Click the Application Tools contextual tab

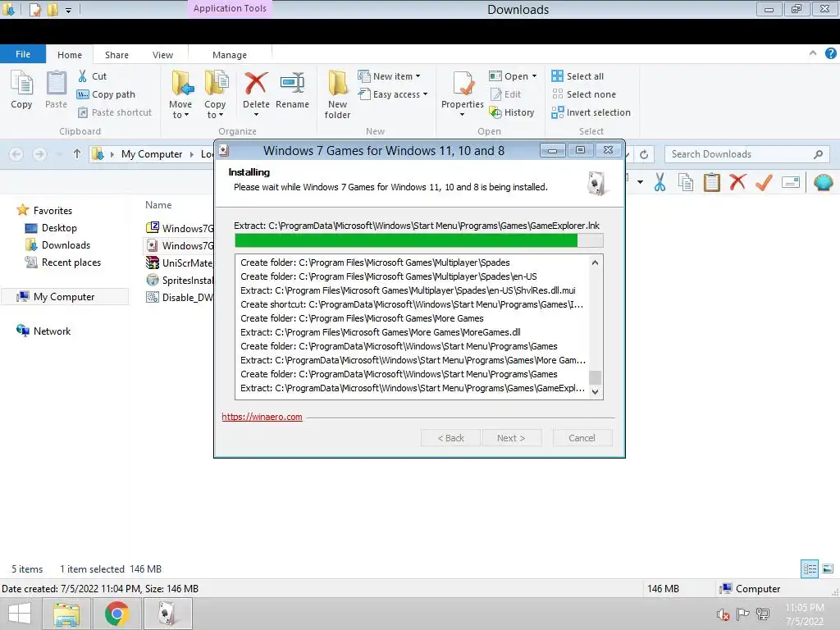point(230,8)
